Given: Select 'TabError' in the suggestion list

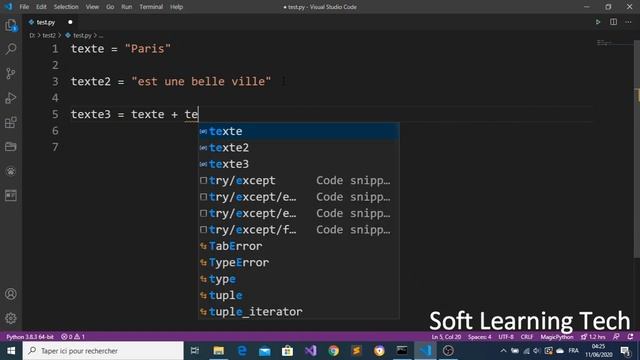Looking at the screenshot, I should coord(299,246).
